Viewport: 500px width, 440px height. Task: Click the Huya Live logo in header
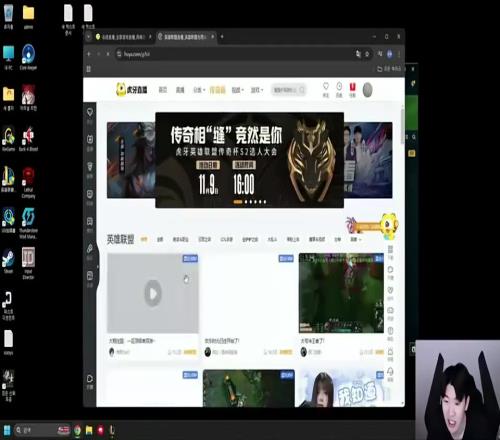pos(132,89)
